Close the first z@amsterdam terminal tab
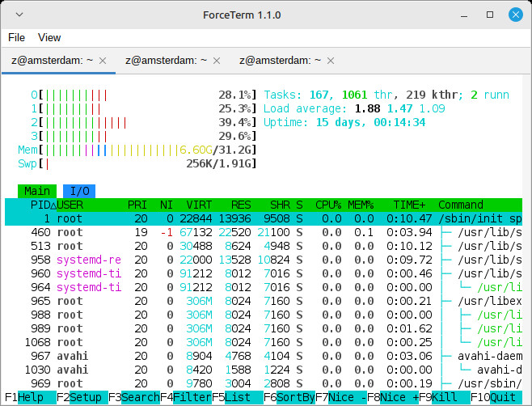 pos(103,61)
